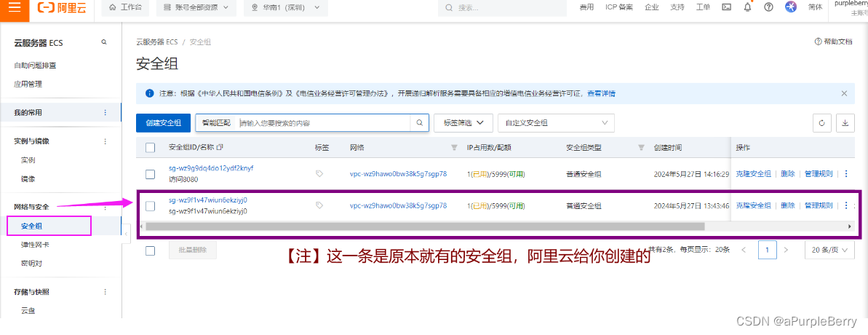Viewport: 868px width, 335px height.
Task: Open more actions in the sg-wz9f1v47wiun6ekziyj0 row
Action: pos(845,205)
